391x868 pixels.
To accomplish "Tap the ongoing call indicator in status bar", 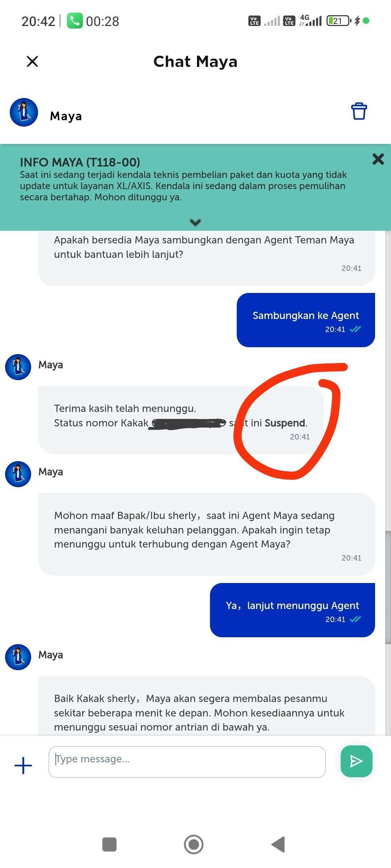I will 93,21.
